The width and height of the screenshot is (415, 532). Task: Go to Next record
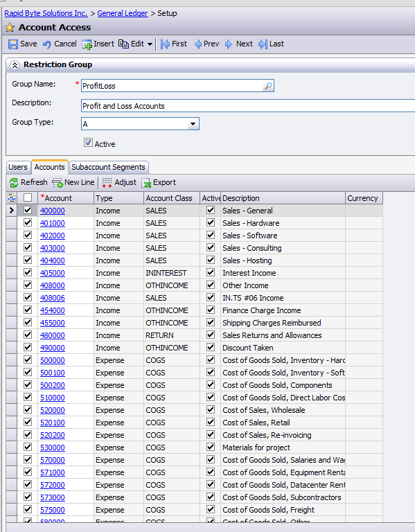pos(239,44)
